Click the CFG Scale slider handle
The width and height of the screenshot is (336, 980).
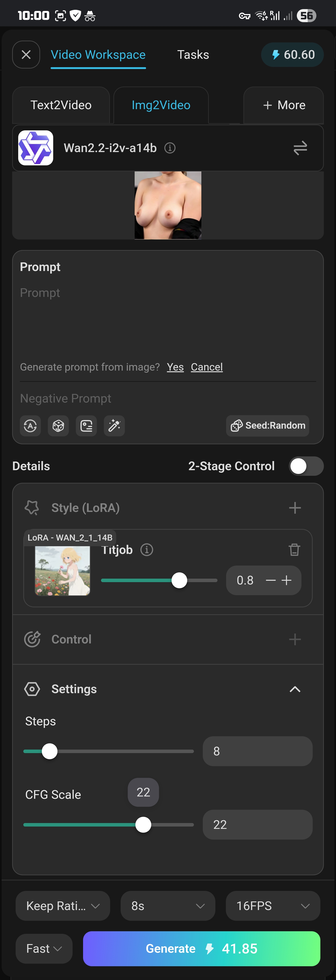(x=143, y=824)
